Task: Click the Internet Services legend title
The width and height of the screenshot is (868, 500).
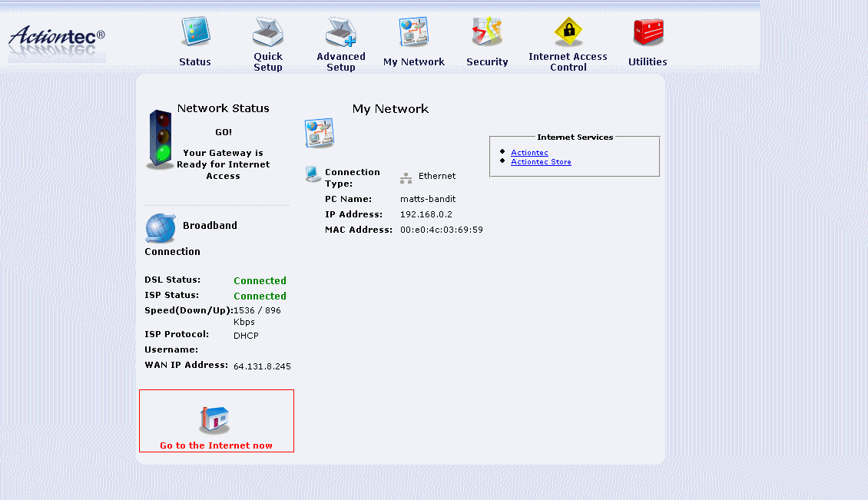Action: pos(575,137)
